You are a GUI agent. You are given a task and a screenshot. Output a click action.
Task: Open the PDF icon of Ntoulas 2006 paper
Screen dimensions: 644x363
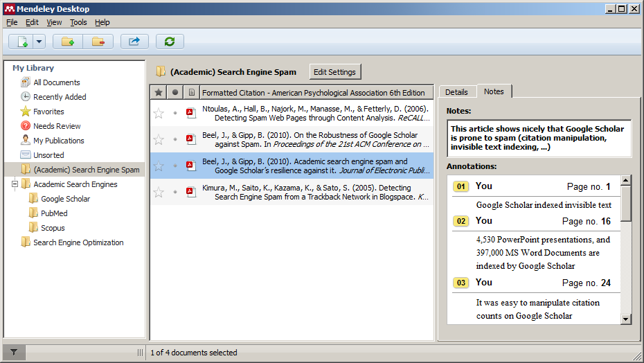[x=191, y=113]
